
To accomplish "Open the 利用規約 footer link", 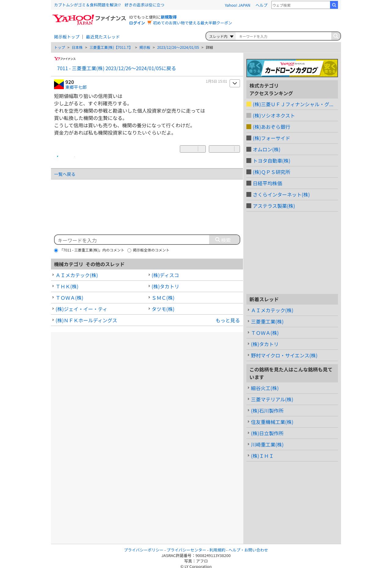I will pyautogui.click(x=217, y=550).
